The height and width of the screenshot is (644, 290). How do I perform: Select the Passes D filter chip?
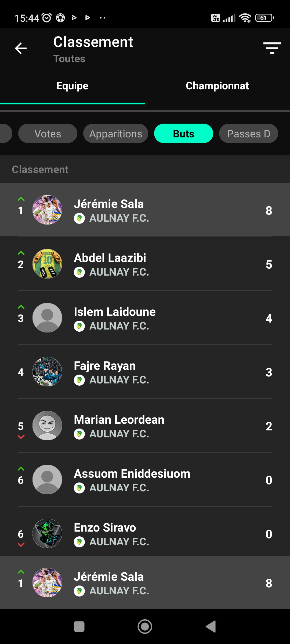click(249, 133)
